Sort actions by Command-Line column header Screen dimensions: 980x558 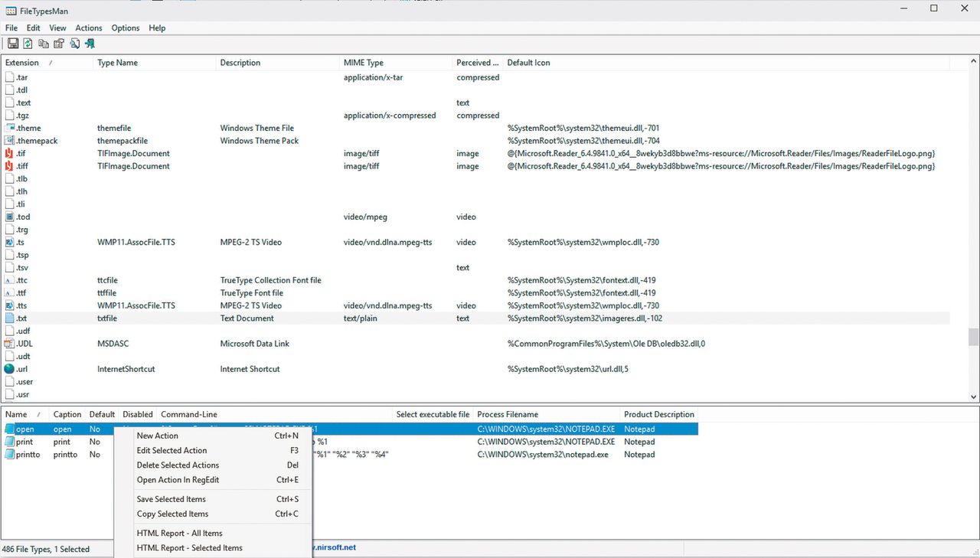click(275, 414)
